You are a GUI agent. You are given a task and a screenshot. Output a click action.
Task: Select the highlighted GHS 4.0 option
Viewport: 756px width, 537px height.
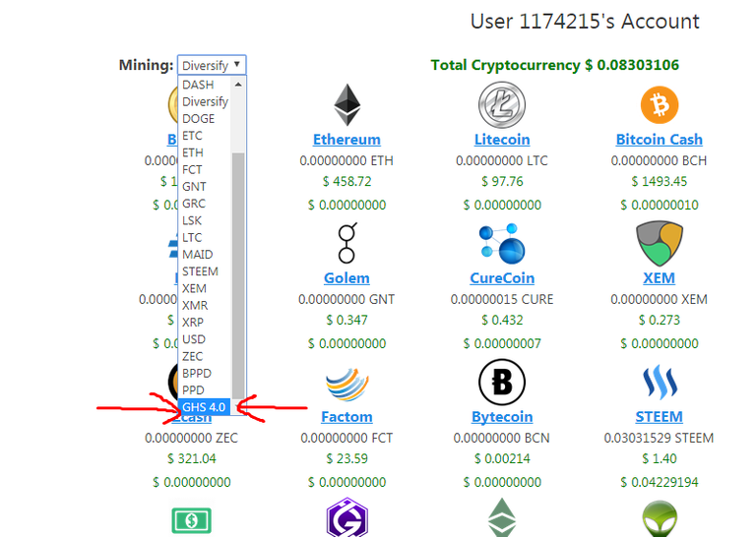[205, 407]
